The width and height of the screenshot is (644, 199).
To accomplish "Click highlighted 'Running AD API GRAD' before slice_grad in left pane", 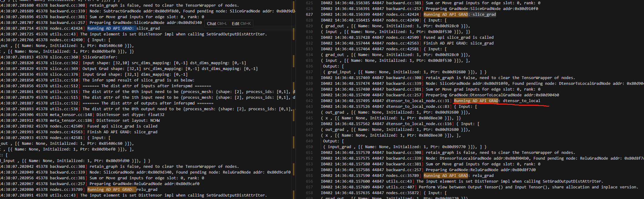I will pyautogui.click(x=110, y=28).
